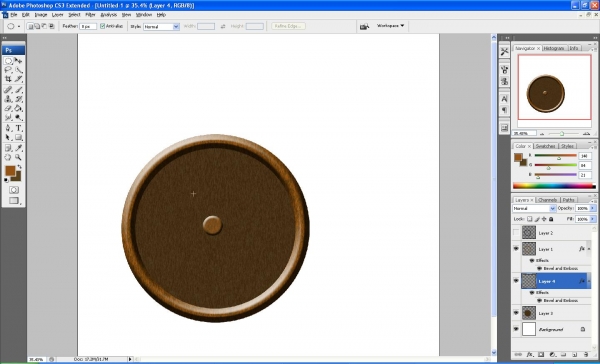This screenshot has width=600, height=364.
Task: Open the Filter menu
Action: coord(90,15)
